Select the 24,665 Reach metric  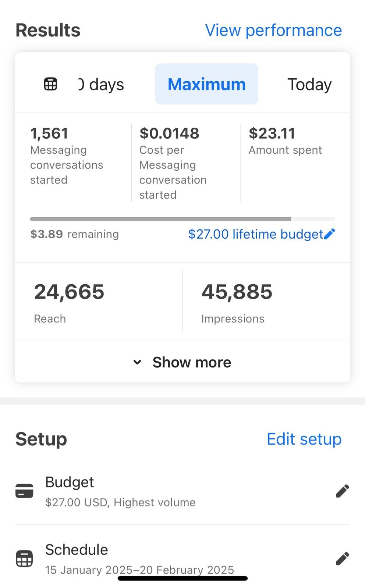pyautogui.click(x=69, y=302)
